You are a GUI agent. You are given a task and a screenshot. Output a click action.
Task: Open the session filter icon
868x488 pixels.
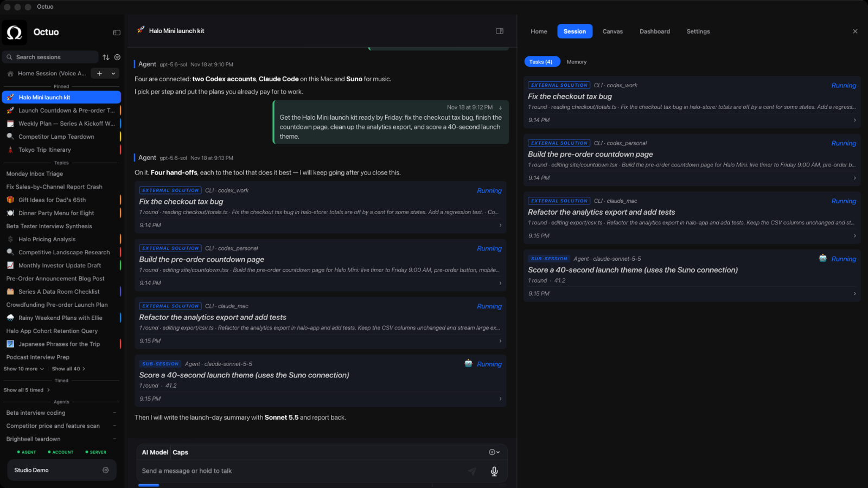tap(117, 57)
